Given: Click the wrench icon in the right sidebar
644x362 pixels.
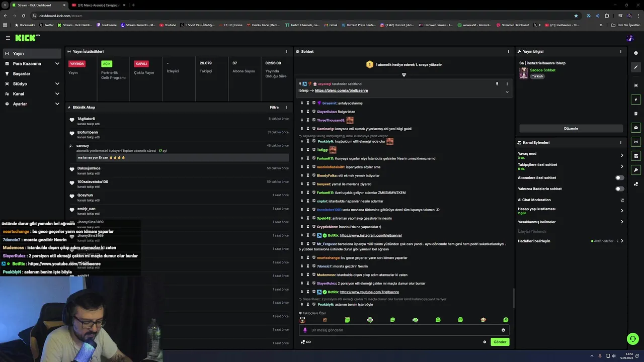Looking at the screenshot, I should coord(636,170).
